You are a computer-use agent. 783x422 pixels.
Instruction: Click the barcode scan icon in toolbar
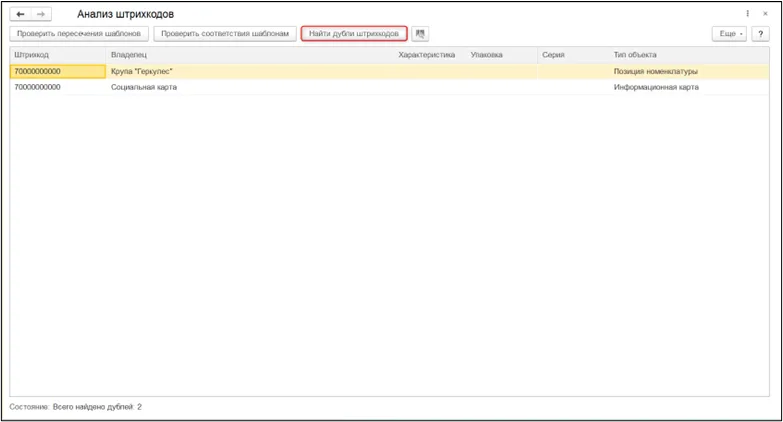(x=420, y=33)
